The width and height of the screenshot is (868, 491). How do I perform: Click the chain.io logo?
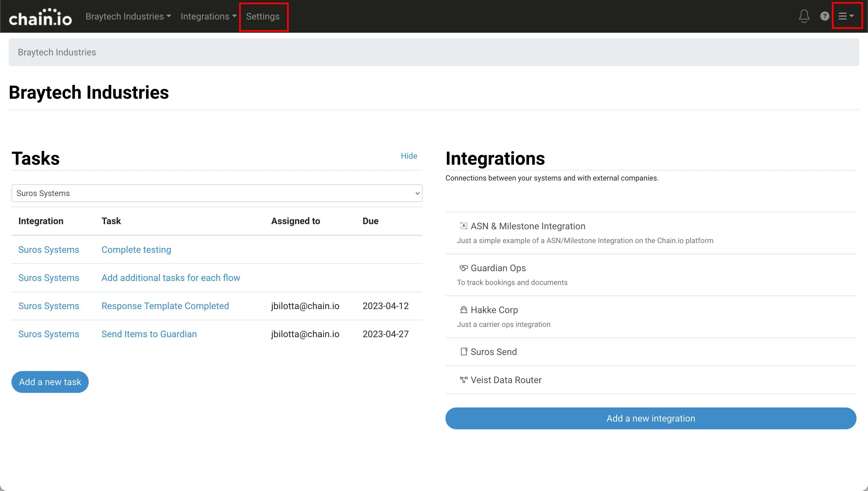(40, 18)
